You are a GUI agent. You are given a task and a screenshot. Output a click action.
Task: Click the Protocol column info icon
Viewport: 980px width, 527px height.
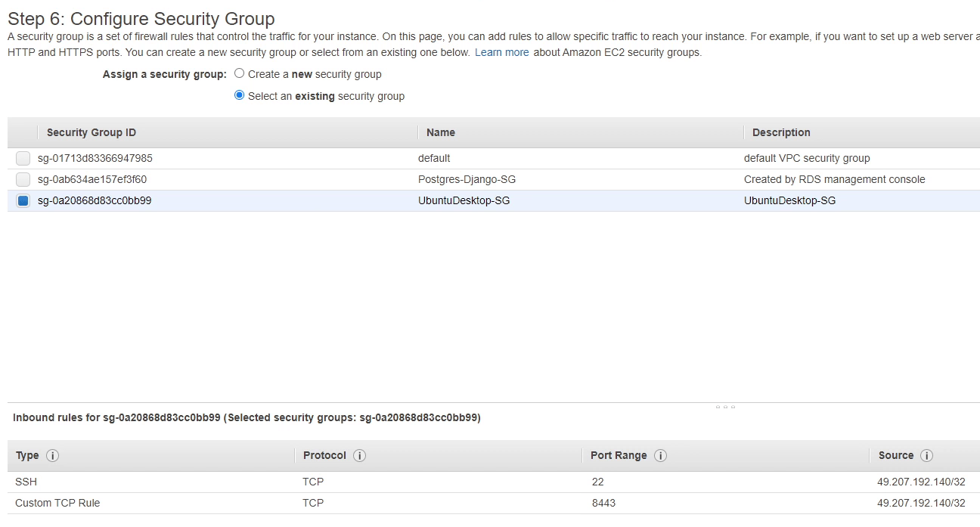pyautogui.click(x=358, y=455)
